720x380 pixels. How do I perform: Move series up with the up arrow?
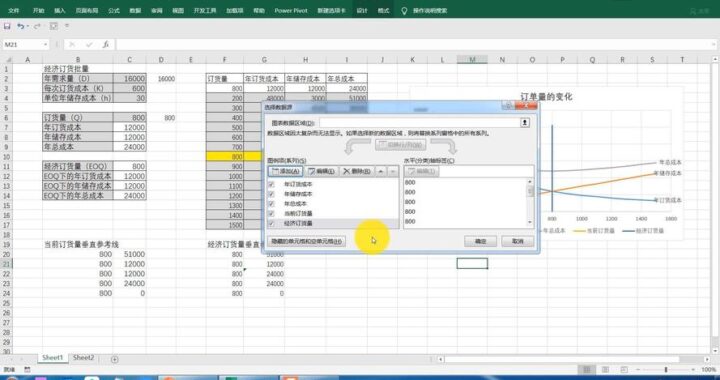(381, 171)
